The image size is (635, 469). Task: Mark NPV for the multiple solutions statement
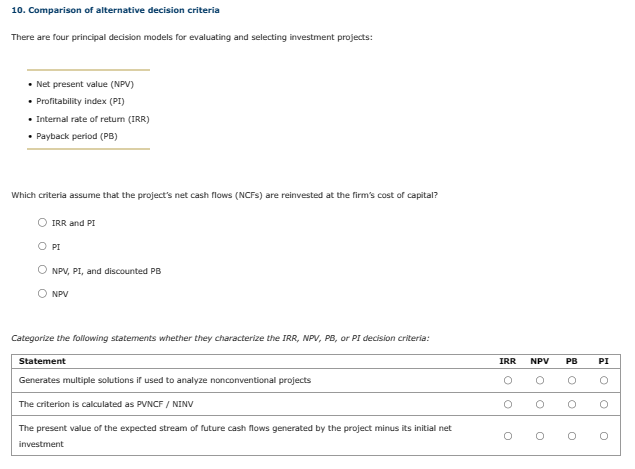[x=540, y=380]
